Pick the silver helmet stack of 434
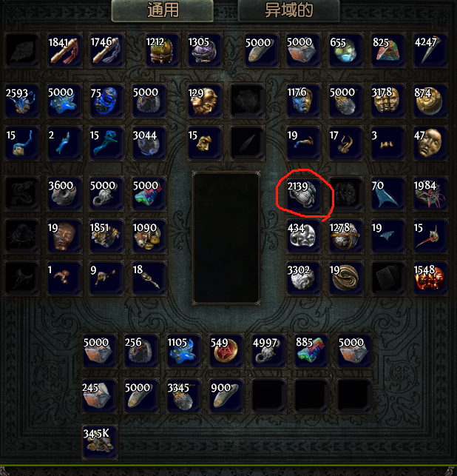The width and height of the screenshot is (457, 476). click(303, 236)
